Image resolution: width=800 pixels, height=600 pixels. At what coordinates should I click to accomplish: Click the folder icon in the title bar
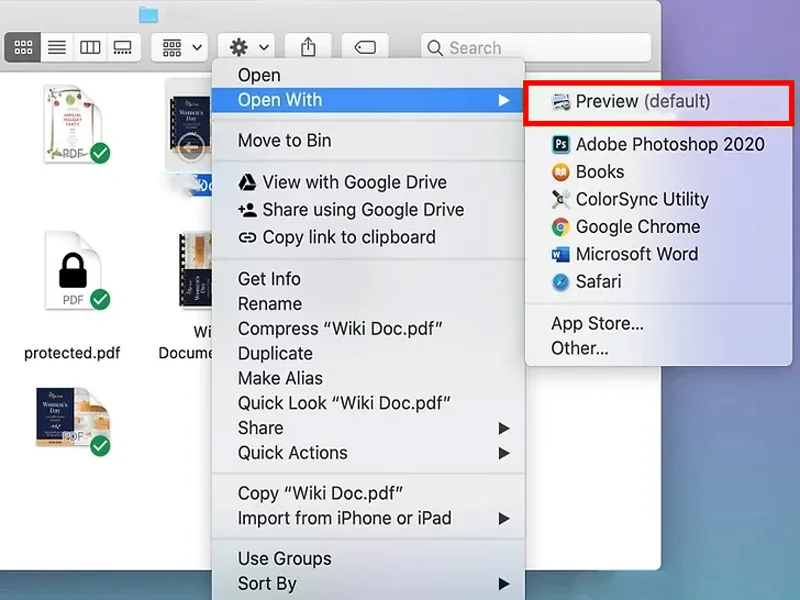(148, 14)
